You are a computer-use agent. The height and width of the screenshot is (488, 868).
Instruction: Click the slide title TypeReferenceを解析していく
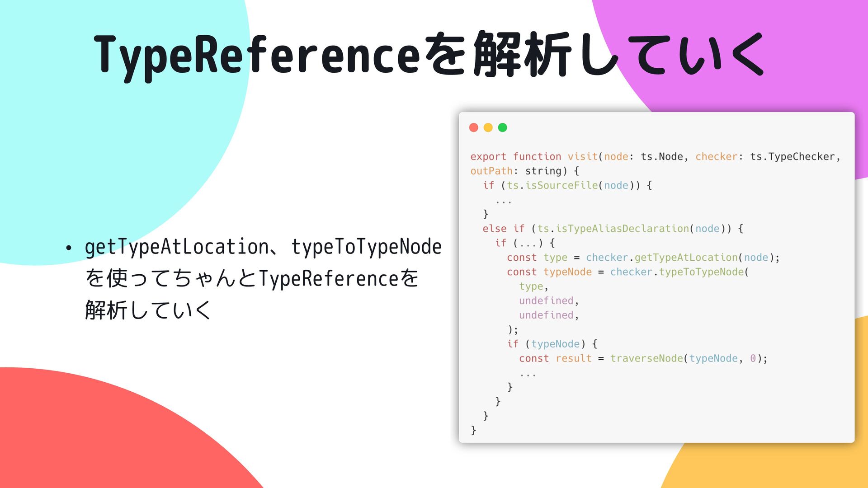429,55
